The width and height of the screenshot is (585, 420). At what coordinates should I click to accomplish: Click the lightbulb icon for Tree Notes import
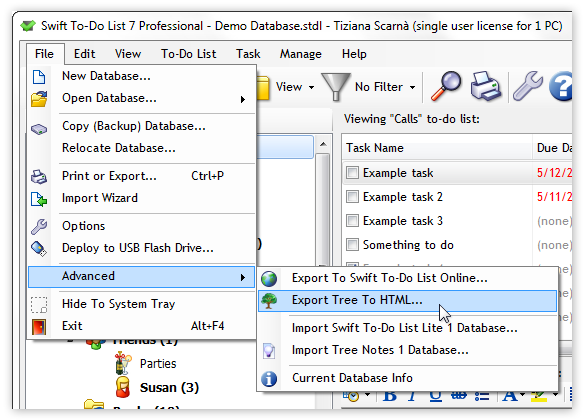[x=269, y=351]
